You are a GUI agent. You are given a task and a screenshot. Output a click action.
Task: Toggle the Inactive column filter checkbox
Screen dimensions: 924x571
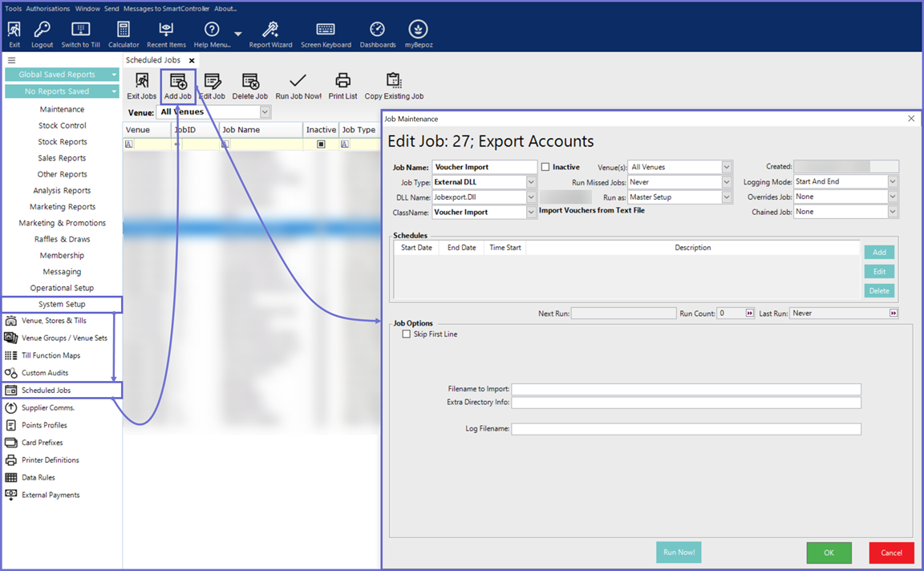pyautogui.click(x=321, y=144)
